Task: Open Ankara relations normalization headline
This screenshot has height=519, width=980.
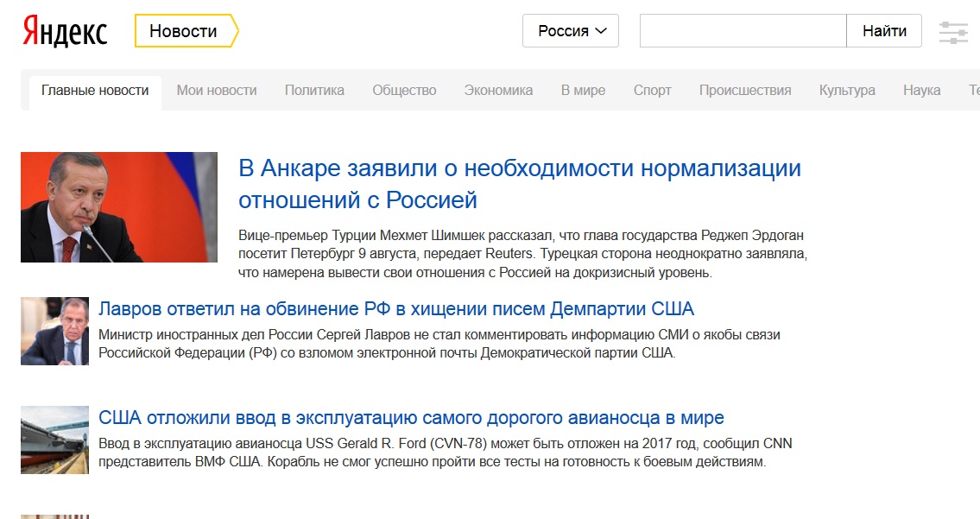Action: pos(520,184)
